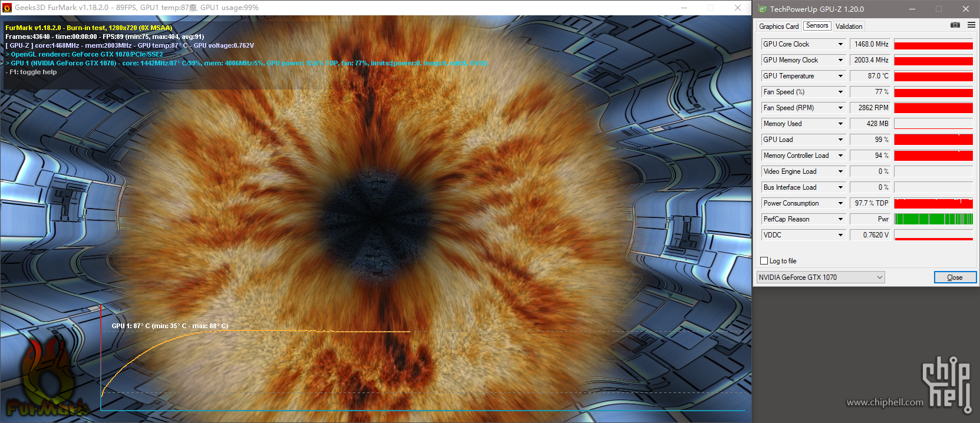
Task: Click the green PerfCap Reason graph
Action: [x=933, y=219]
